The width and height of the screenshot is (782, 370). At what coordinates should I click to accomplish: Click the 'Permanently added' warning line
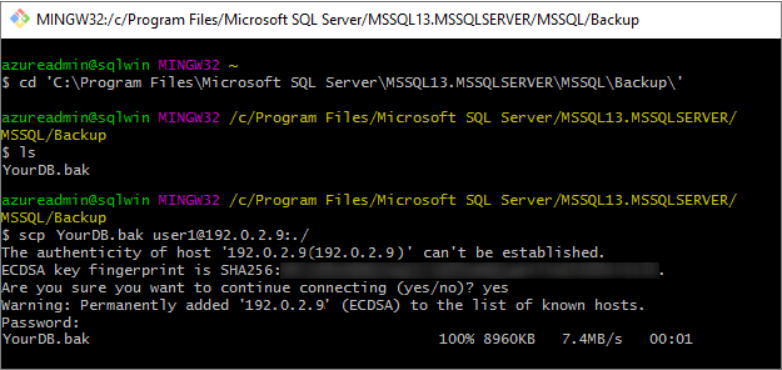[x=323, y=305]
